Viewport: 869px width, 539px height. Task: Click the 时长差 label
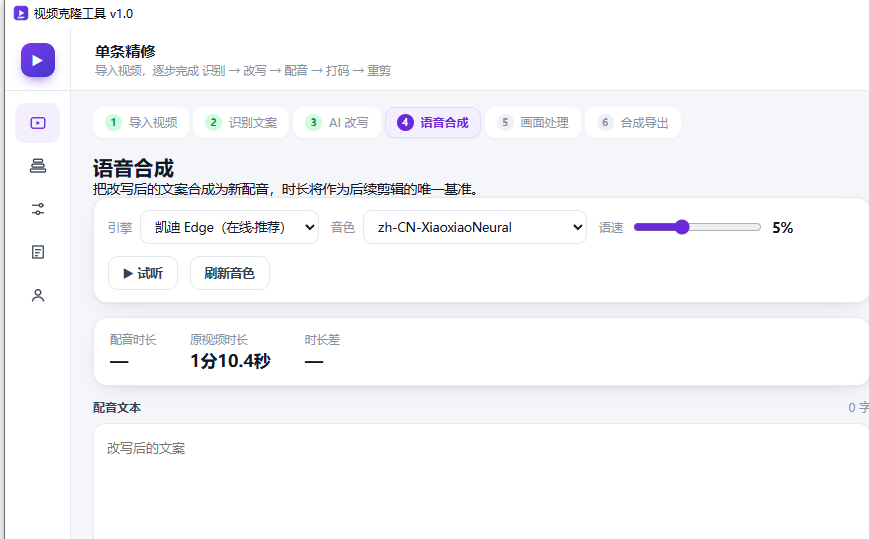click(322, 340)
